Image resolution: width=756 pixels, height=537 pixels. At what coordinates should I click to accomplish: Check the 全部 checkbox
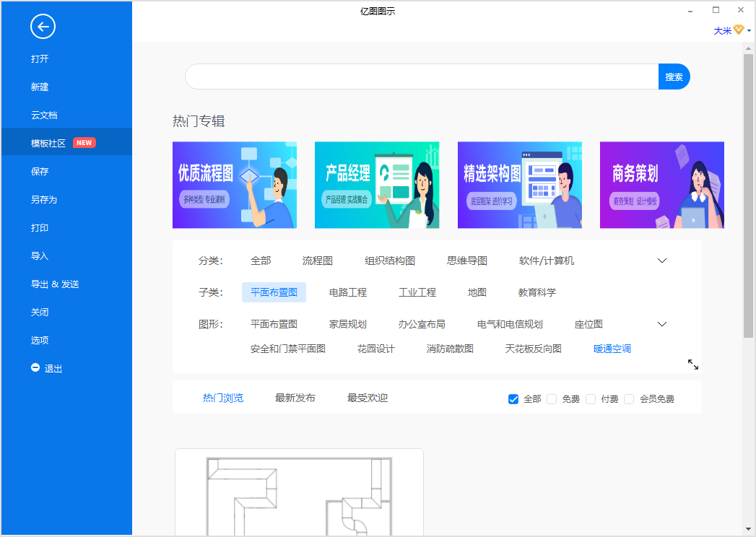(x=513, y=399)
